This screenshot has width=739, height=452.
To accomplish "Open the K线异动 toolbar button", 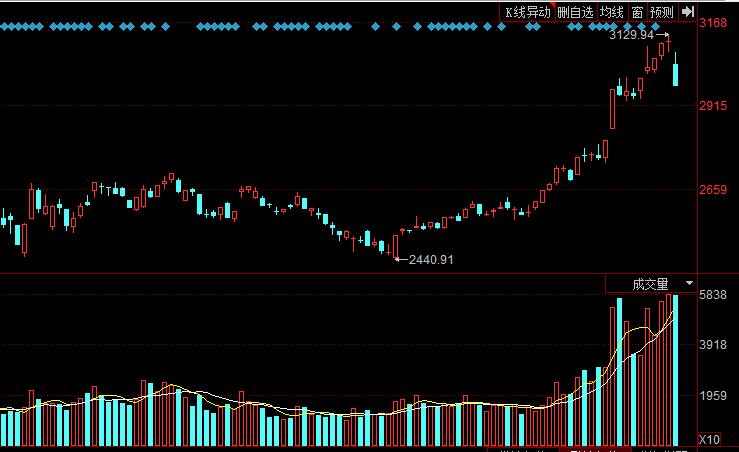I will [x=527, y=12].
